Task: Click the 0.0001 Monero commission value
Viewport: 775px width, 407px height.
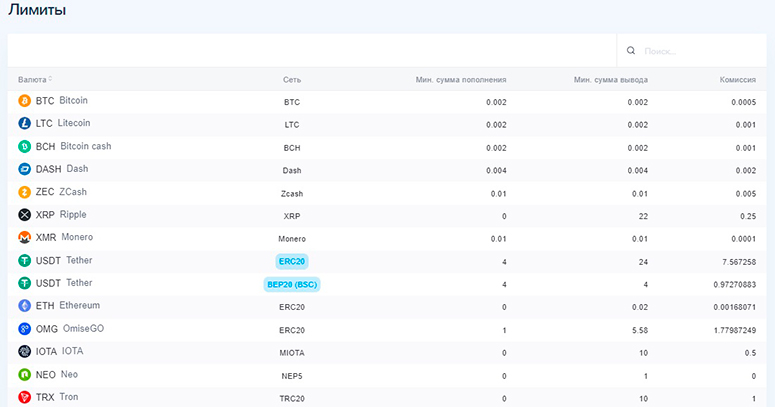Action: coord(743,239)
